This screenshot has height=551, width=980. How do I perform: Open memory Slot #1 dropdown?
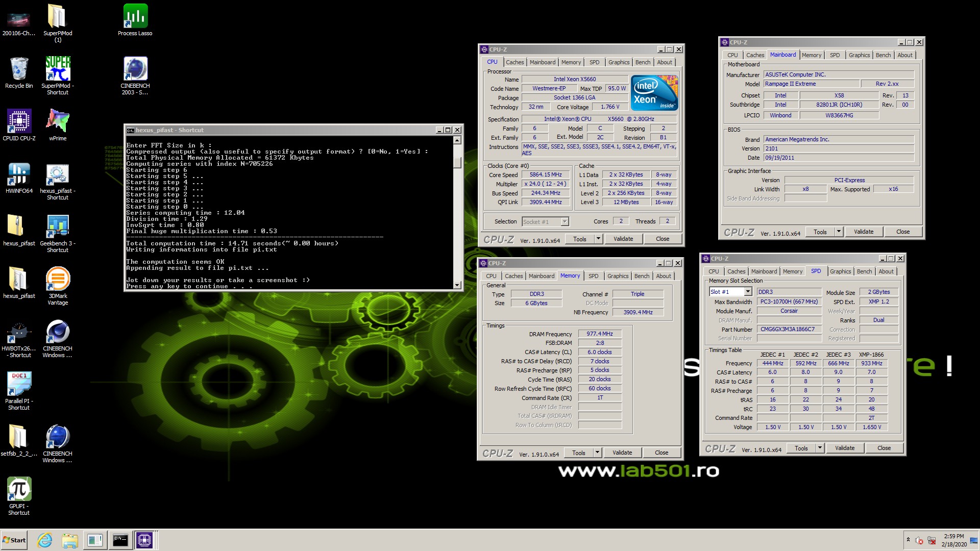(730, 292)
